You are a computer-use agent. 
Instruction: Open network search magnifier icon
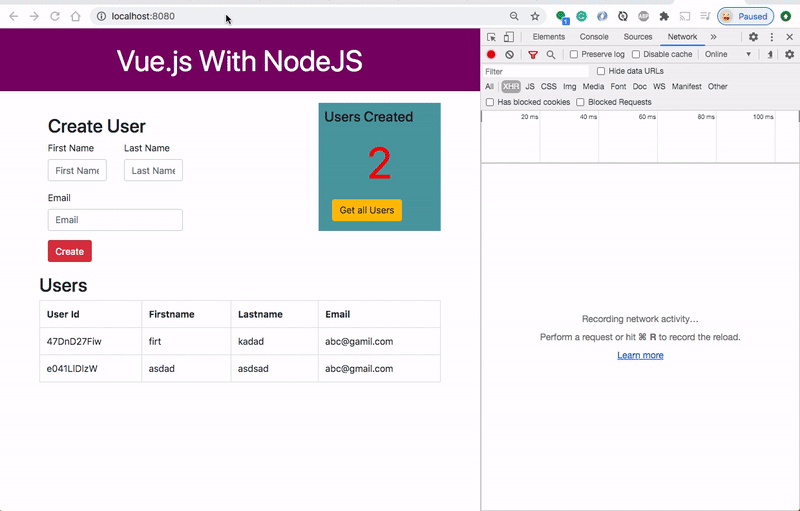coord(551,55)
